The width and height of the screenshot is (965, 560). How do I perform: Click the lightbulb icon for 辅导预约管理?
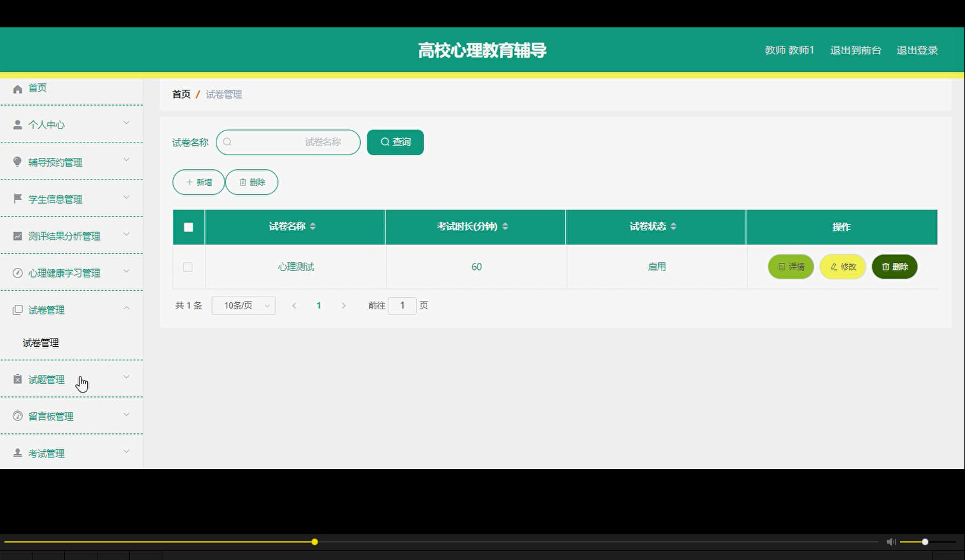[x=18, y=162]
